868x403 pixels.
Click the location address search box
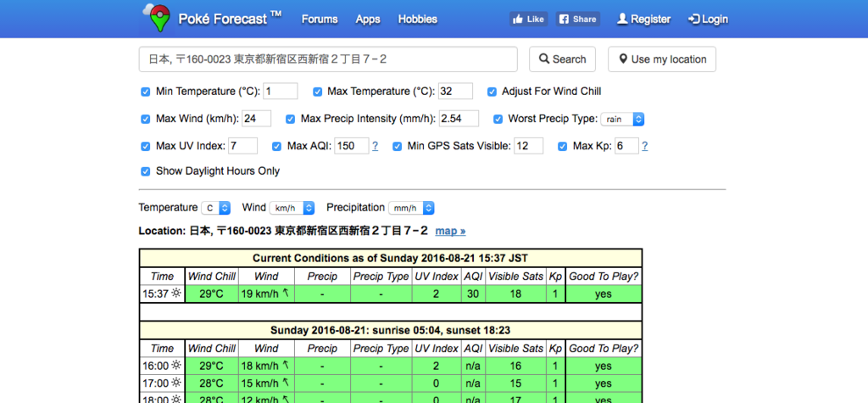[x=328, y=59]
